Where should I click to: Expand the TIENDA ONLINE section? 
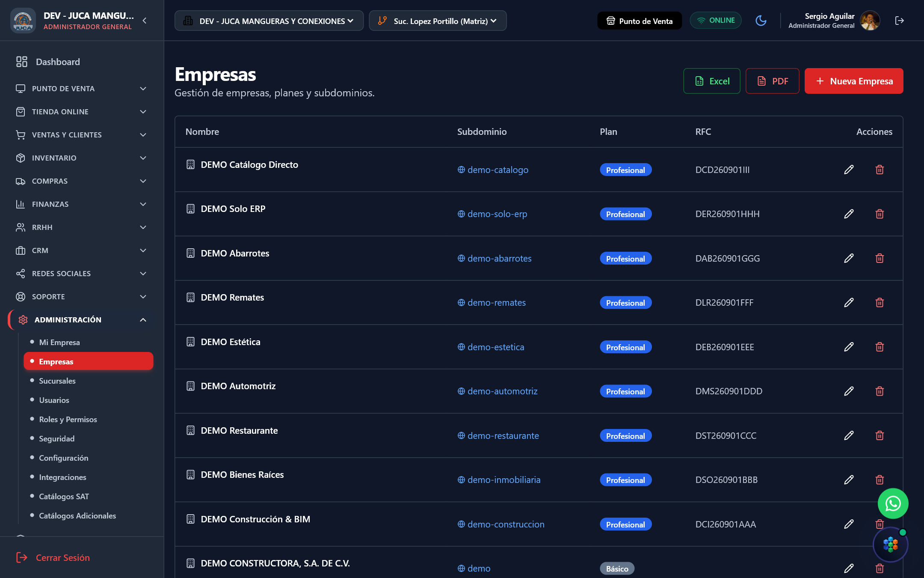81,112
